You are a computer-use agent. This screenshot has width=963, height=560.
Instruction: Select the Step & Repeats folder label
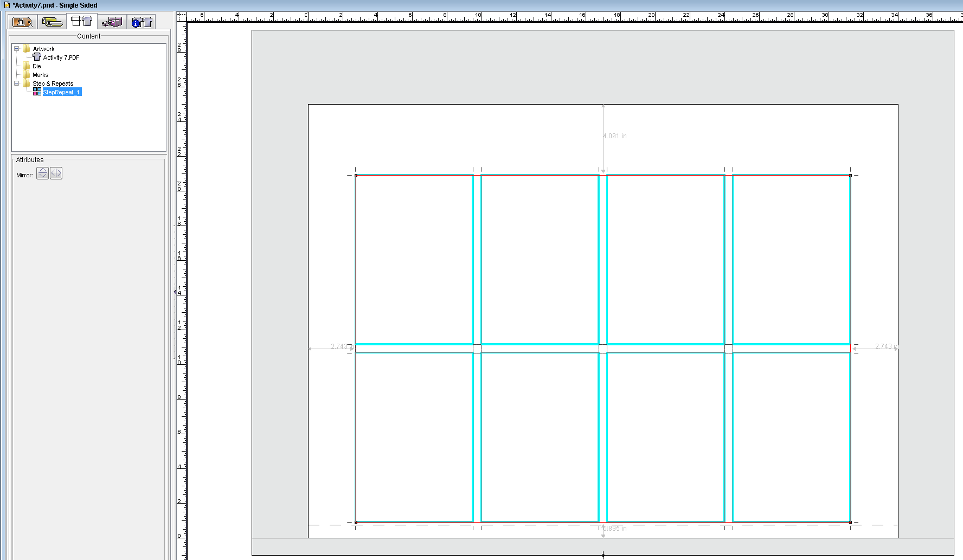pyautogui.click(x=53, y=83)
